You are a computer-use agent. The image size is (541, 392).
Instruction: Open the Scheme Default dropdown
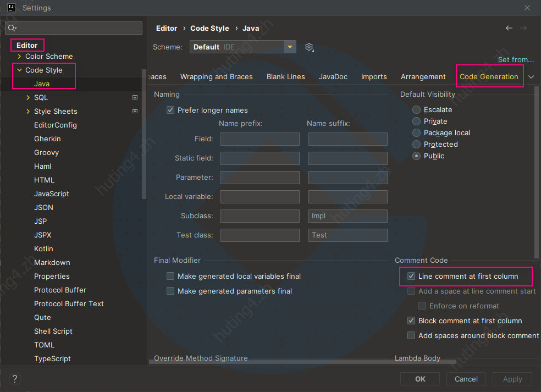[243, 47]
